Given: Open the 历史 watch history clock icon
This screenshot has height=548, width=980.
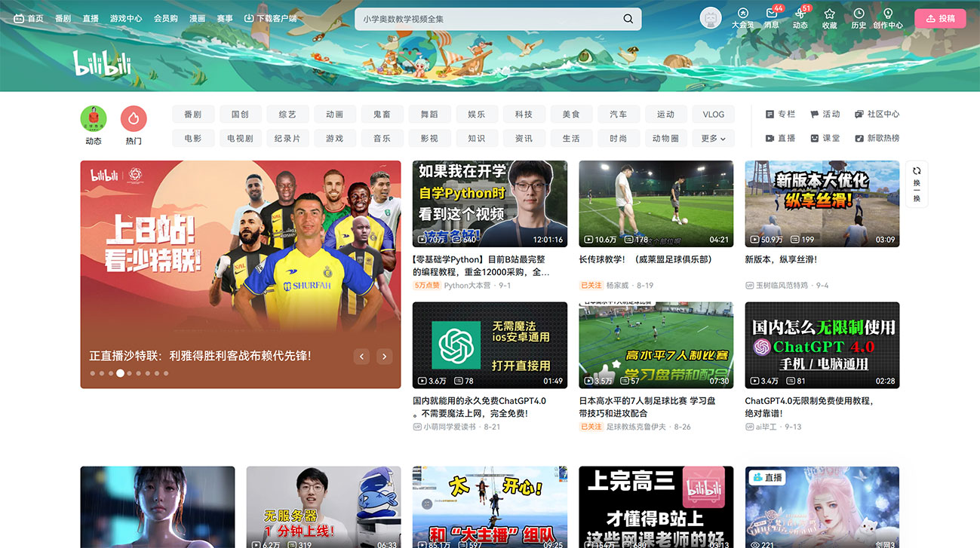Looking at the screenshot, I should tap(859, 15).
